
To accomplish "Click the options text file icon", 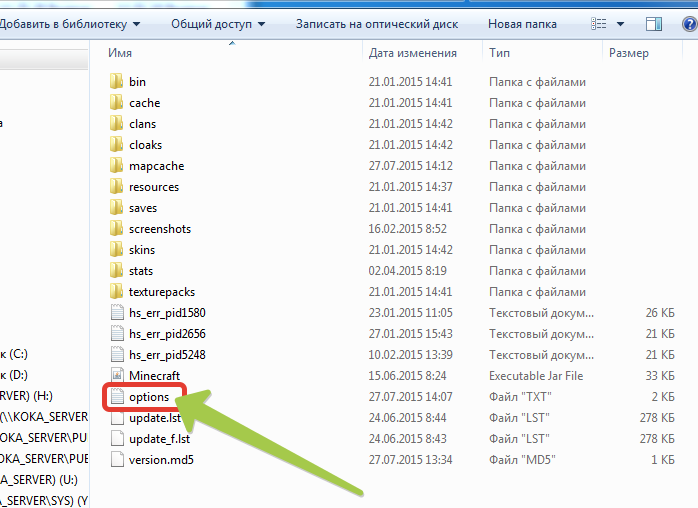I will 116,397.
